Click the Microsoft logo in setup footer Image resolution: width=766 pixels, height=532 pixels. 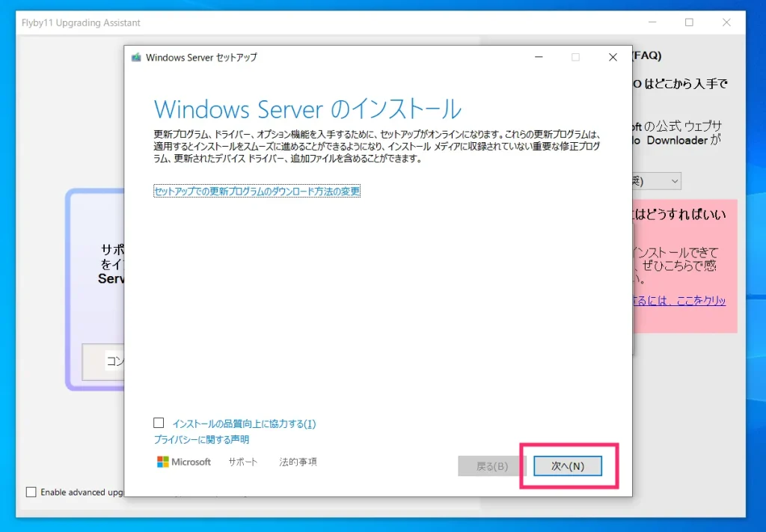184,462
